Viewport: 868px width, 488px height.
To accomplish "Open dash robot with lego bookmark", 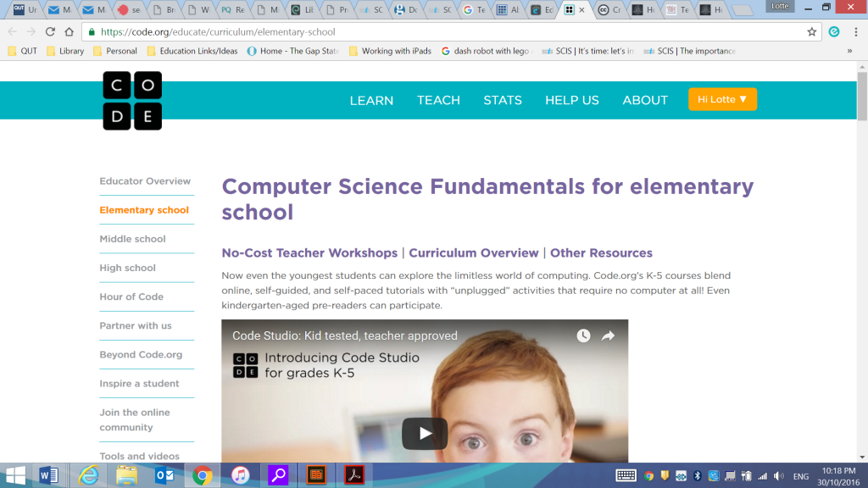I will [487, 51].
